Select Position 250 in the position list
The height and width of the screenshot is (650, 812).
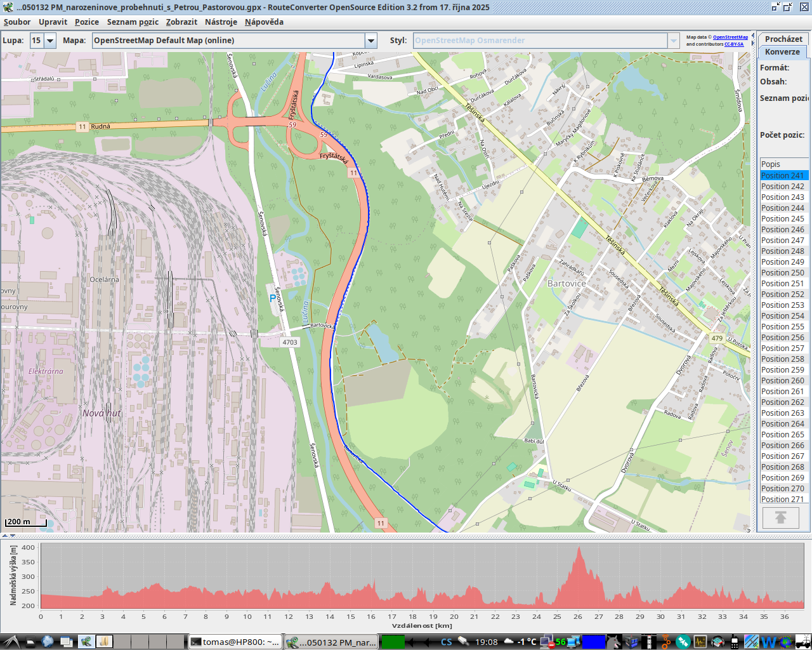pyautogui.click(x=783, y=273)
